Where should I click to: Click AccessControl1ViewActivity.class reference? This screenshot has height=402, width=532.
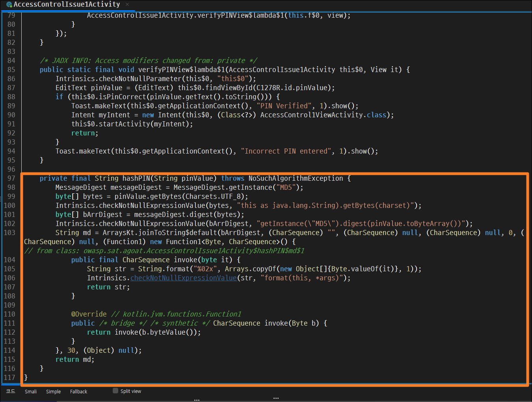pos(323,115)
